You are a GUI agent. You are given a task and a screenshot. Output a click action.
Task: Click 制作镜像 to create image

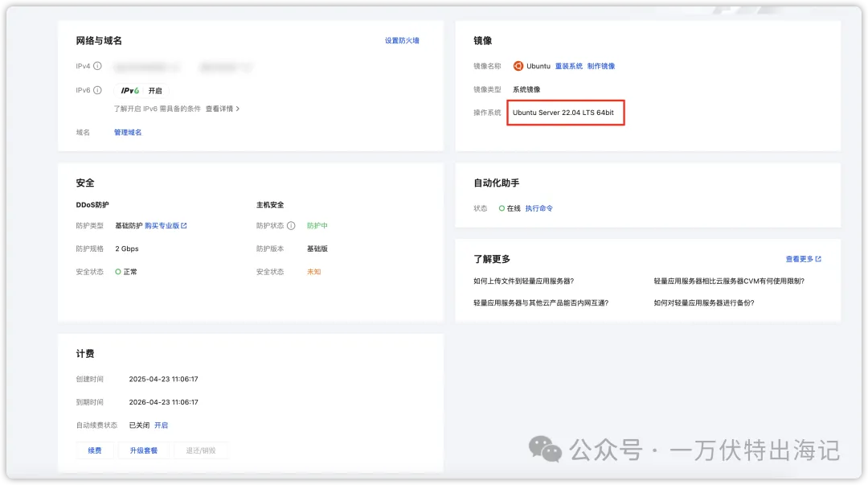click(600, 66)
